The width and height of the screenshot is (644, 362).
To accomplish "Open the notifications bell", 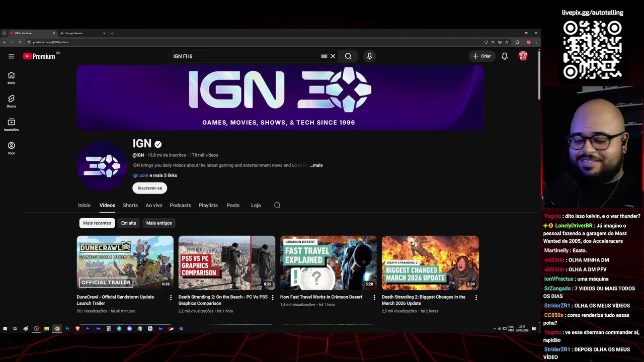I will coord(505,56).
